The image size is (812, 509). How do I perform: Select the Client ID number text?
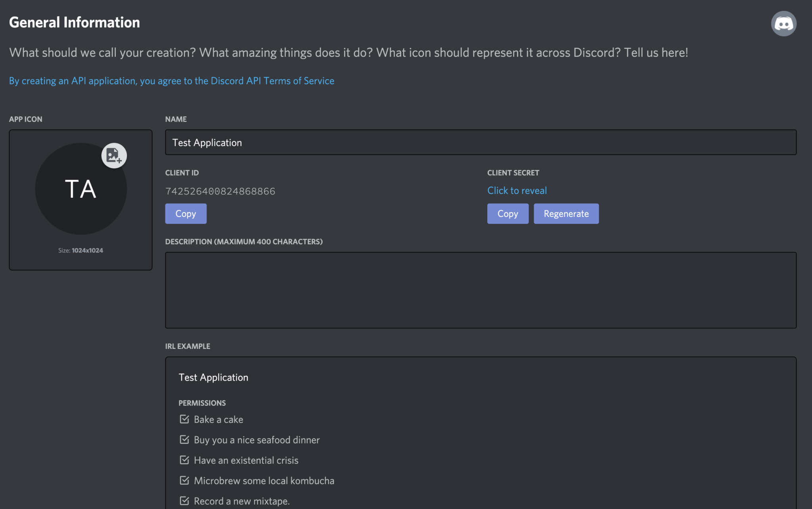[x=220, y=191]
